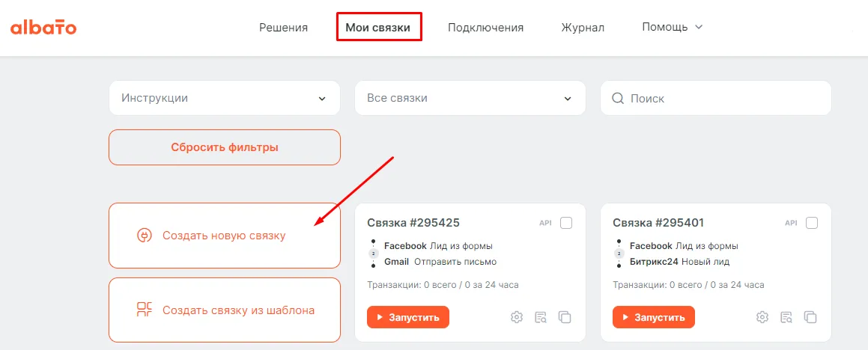Click Создать новую связку
Screen dimensions: 868x350
[x=225, y=236]
